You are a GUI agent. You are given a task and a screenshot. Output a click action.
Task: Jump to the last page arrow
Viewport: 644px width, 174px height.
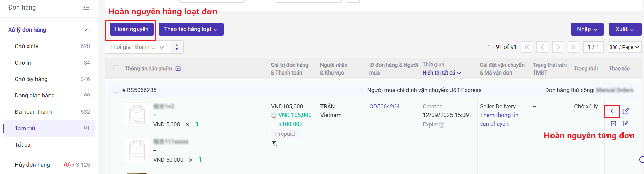point(573,47)
